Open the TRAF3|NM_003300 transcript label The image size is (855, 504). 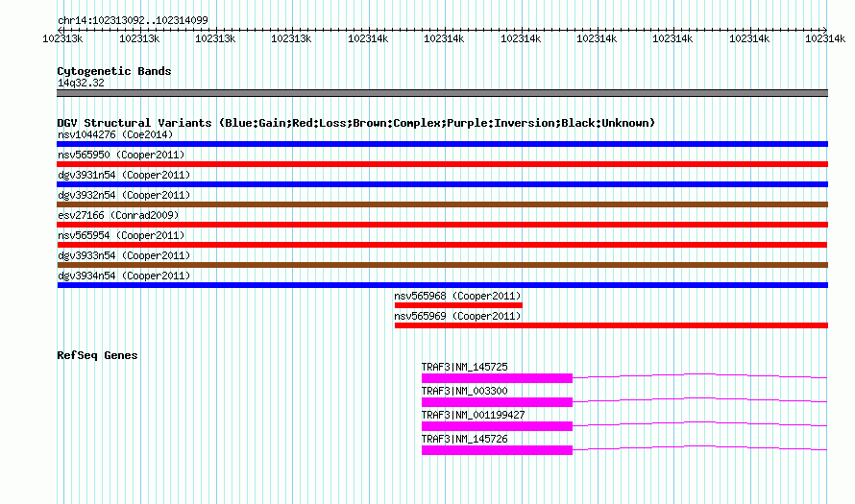pos(465,392)
